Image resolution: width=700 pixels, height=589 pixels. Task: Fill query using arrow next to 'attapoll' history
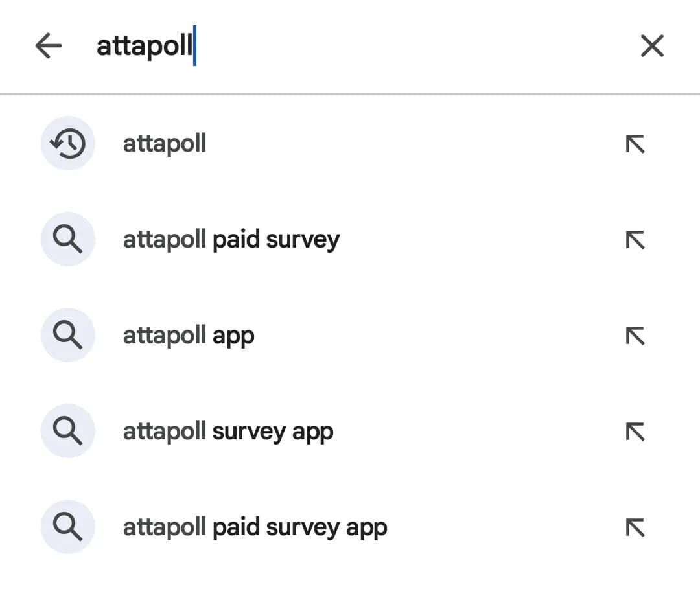[635, 144]
